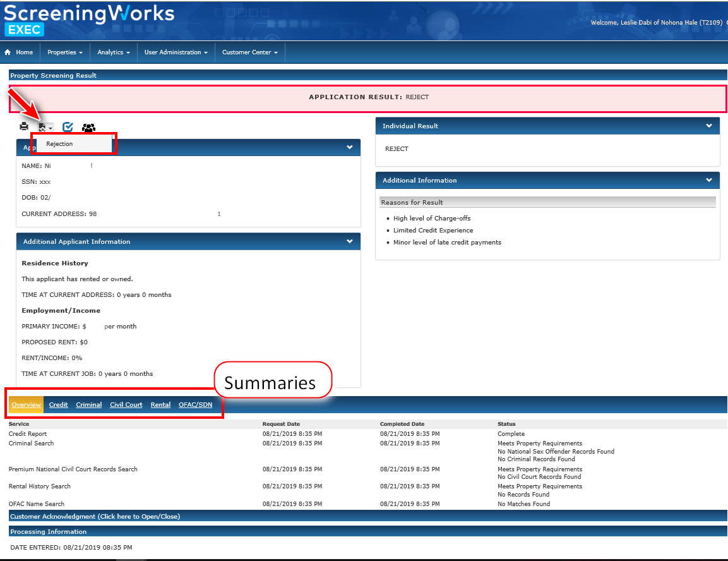Viewport: 728px width, 561px height.
Task: Click the 'Service' column header
Action: pyautogui.click(x=18, y=424)
